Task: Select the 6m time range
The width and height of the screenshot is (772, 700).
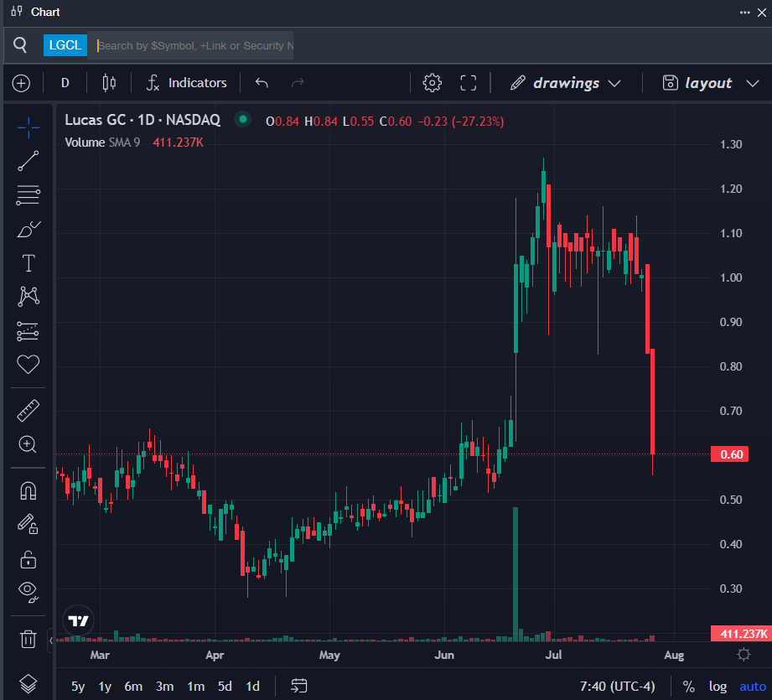Action: (133, 687)
